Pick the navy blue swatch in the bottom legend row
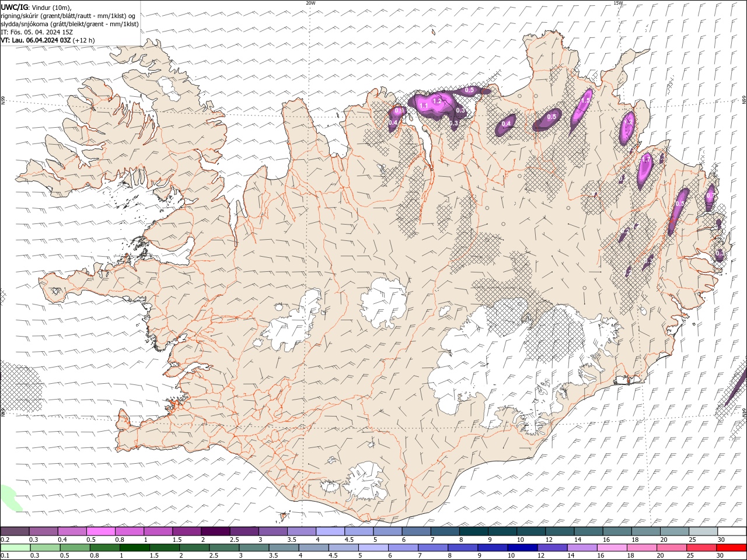The image size is (747, 560). click(522, 547)
